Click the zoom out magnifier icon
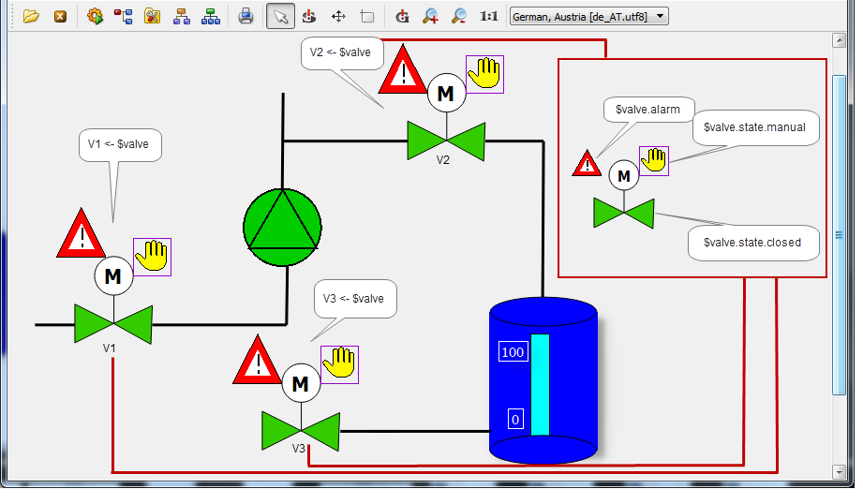Screen dimensions: 863x504 [458, 16]
